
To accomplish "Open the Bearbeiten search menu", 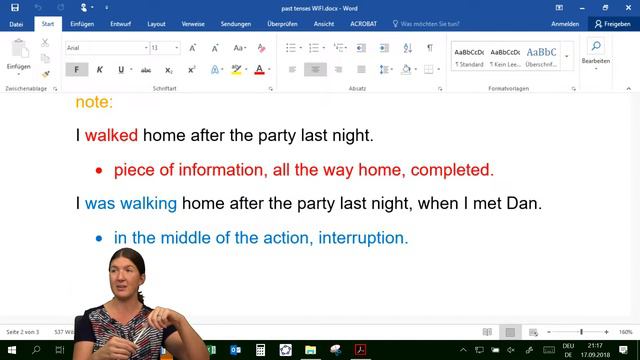I will pos(596,55).
